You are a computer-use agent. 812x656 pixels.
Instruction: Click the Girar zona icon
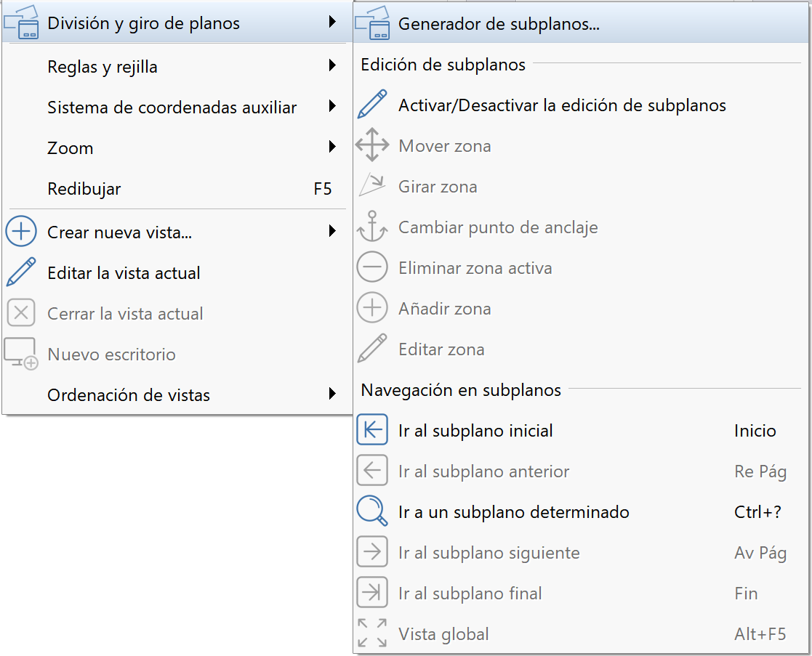(372, 185)
